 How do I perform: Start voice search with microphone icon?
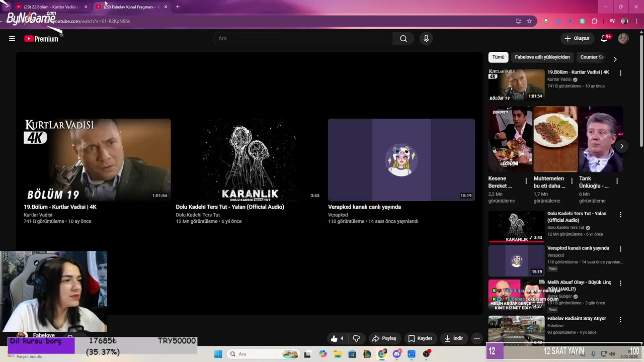426,39
